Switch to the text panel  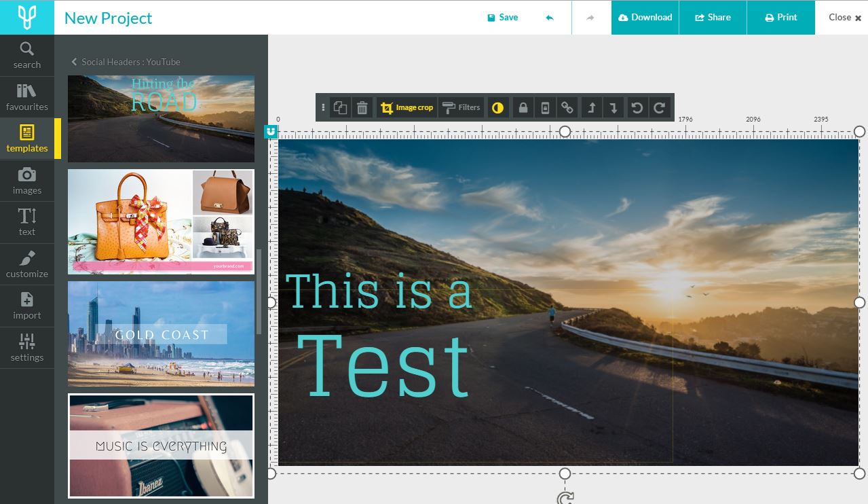27,222
